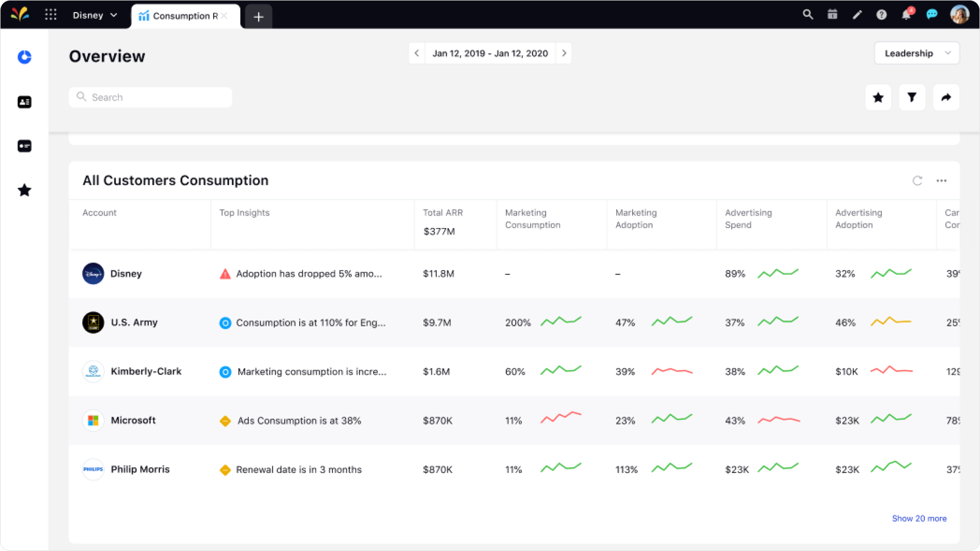The width and height of the screenshot is (980, 551).
Task: Click the blue circle icon on U.S. Army insight
Action: (x=225, y=323)
